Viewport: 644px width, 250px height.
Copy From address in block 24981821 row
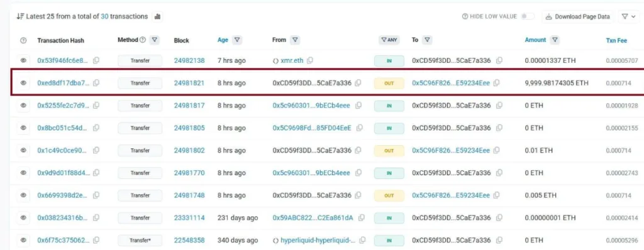358,83
